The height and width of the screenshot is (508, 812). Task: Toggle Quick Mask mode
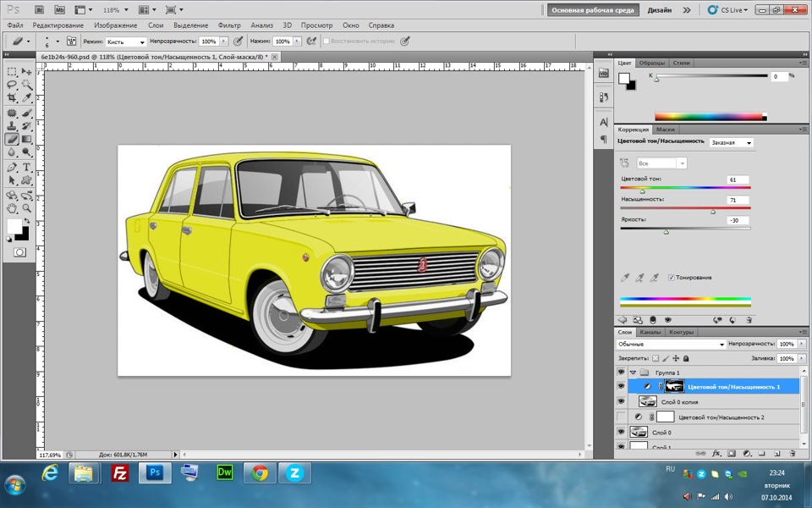coord(19,252)
